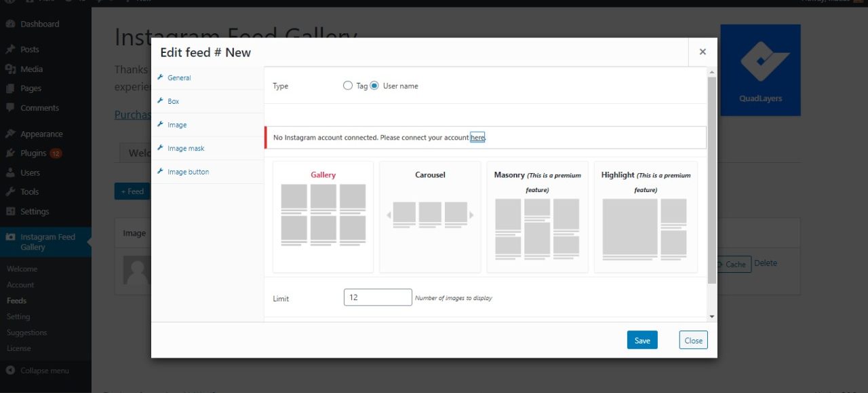Image resolution: width=868 pixels, height=393 pixels.
Task: Open the Image button tab
Action: pyautogui.click(x=188, y=172)
